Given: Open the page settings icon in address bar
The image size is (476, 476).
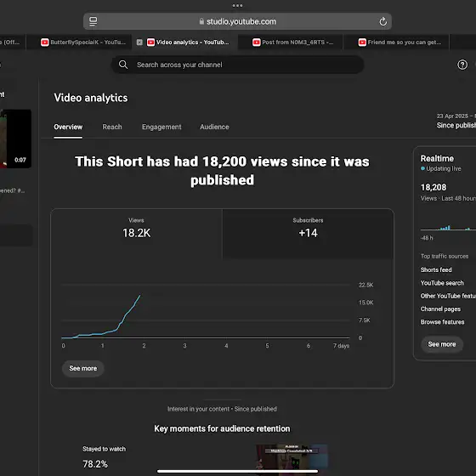Looking at the screenshot, I should tap(93, 21).
